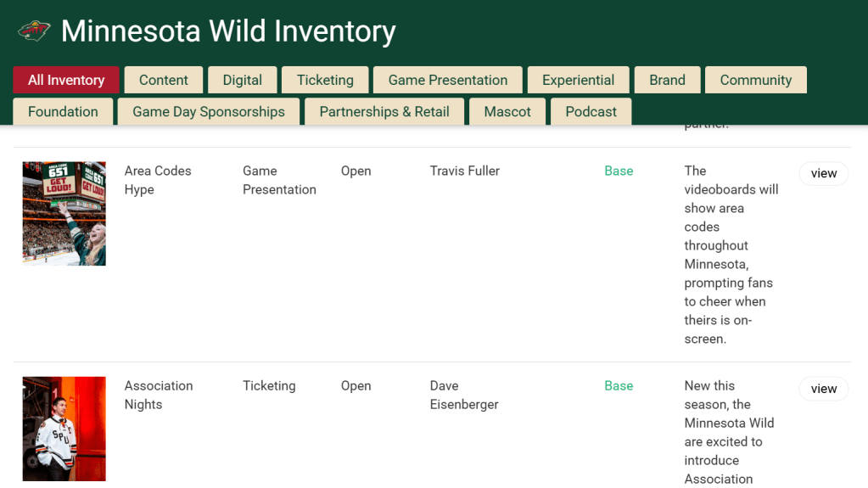Switch to the Mascot tab
Viewport: 868px width, 488px height.
click(507, 111)
